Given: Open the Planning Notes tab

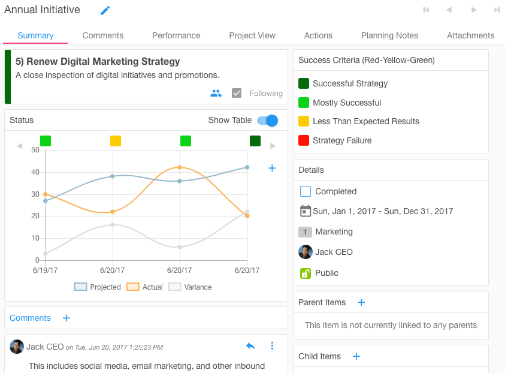Looking at the screenshot, I should coord(390,35).
